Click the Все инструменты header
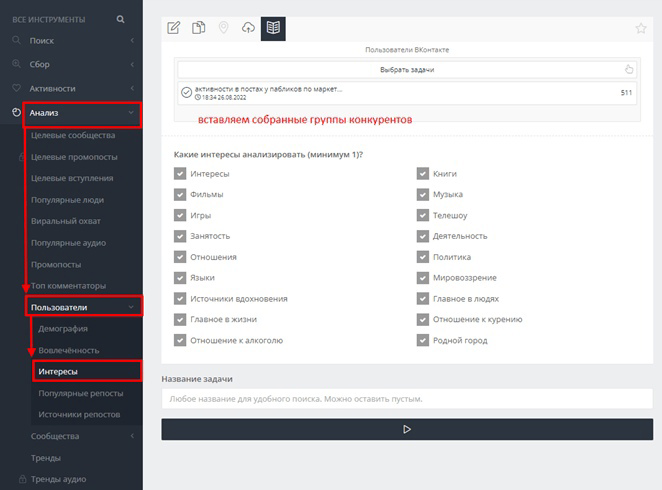The image size is (662, 490). (x=49, y=19)
